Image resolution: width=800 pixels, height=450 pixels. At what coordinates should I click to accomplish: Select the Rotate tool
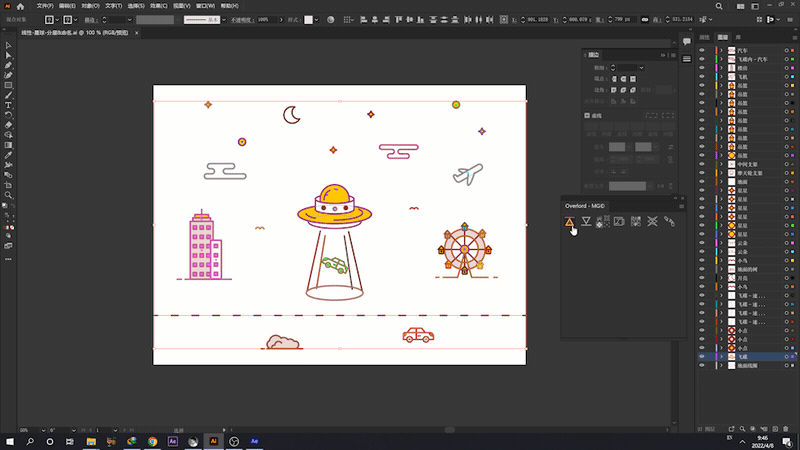click(x=8, y=115)
